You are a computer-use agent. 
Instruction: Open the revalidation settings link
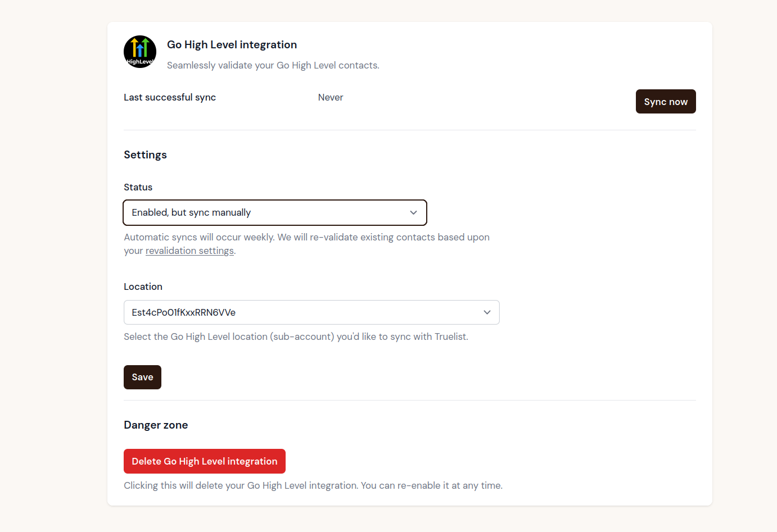click(x=189, y=251)
